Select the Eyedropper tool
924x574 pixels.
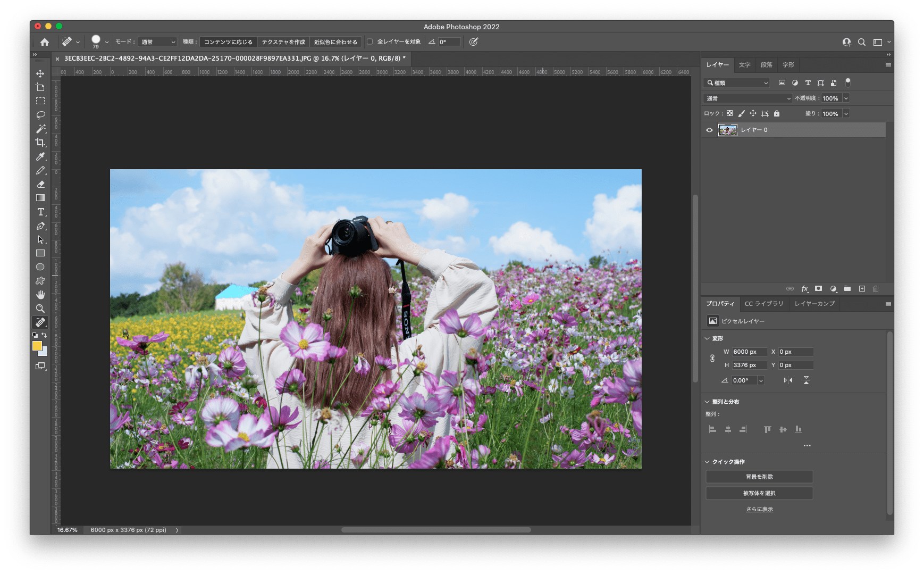click(x=40, y=156)
